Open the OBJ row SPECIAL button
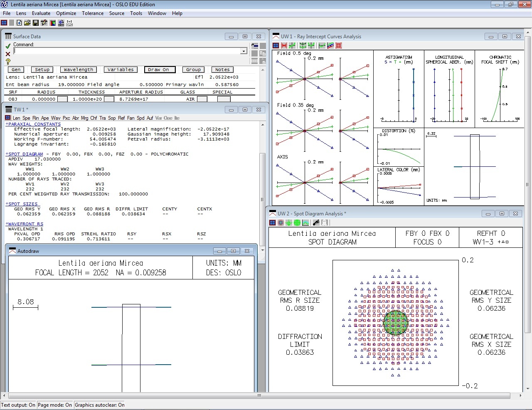Screen dimensions: 532x410 (x=224, y=99)
